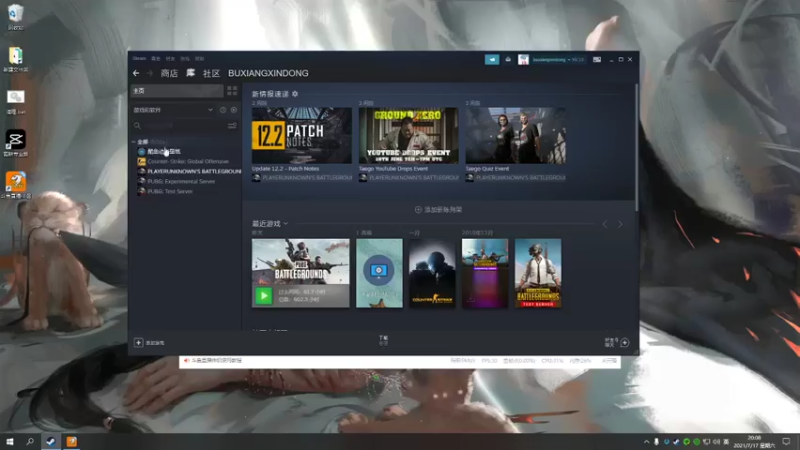Click the 添加新陈列架 add shelf button
This screenshot has height=450, width=800.
click(x=438, y=210)
